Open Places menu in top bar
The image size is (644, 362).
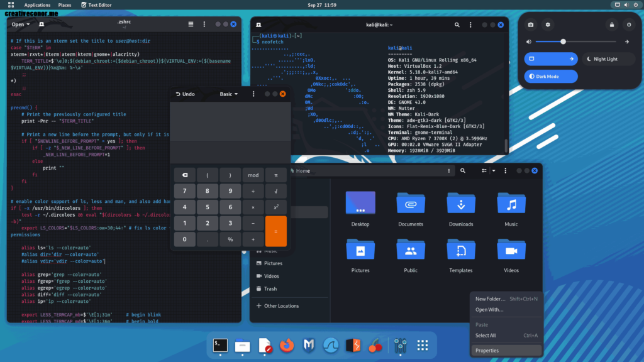(x=65, y=5)
